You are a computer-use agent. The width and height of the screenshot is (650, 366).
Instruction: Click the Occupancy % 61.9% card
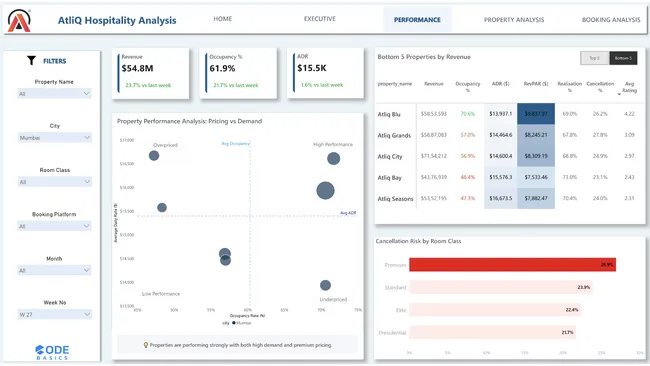238,73
